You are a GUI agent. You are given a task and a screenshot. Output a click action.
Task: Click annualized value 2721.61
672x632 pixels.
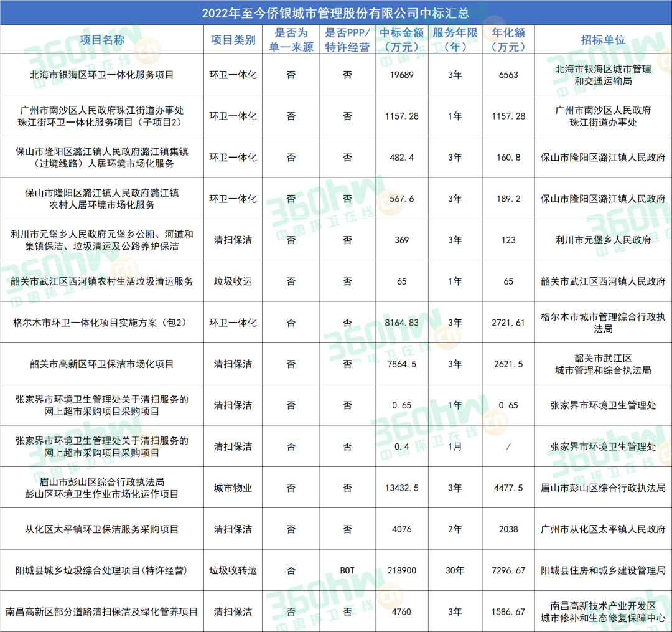[x=508, y=323]
